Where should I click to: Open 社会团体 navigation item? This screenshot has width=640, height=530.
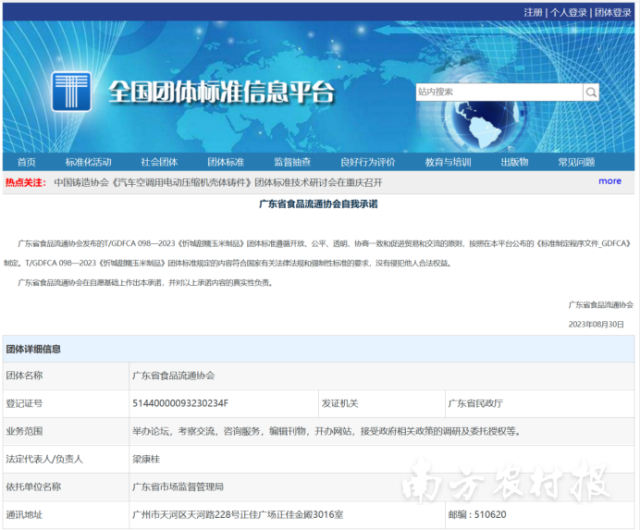159,162
